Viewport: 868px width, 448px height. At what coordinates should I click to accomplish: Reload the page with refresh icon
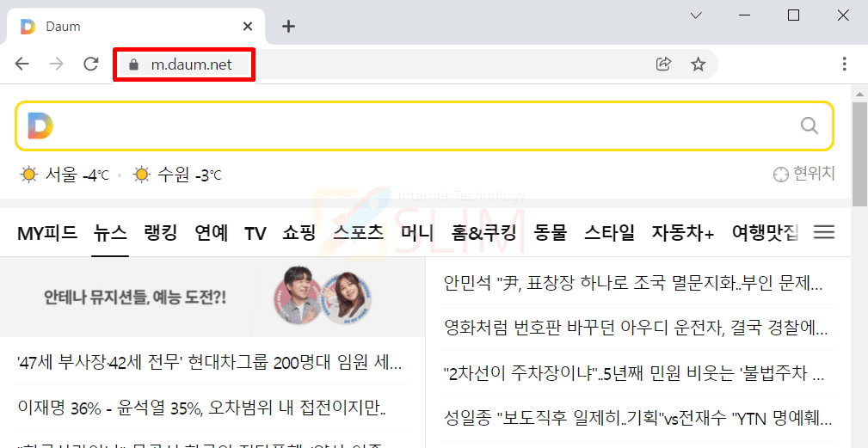(x=91, y=64)
